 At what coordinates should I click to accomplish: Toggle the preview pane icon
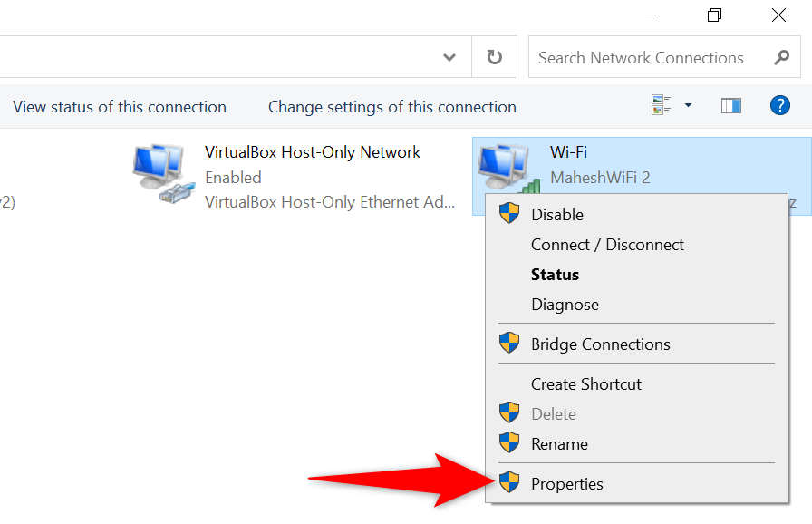[x=730, y=106]
